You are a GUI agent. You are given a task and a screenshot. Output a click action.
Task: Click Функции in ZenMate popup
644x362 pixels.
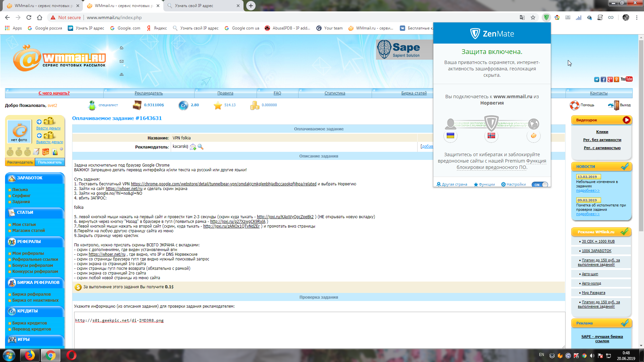pos(484,185)
